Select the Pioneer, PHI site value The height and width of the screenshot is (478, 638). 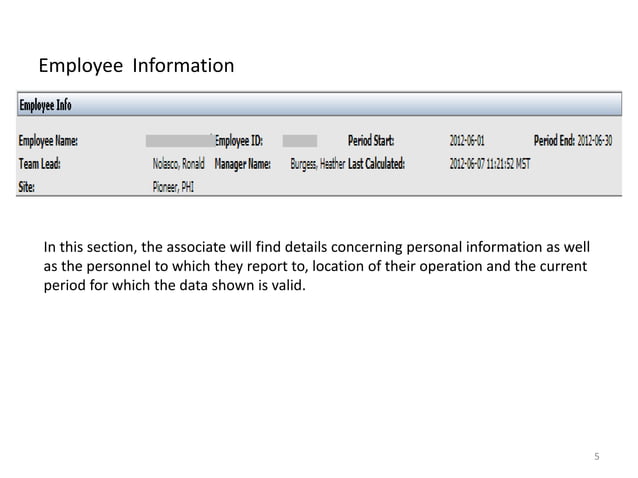(x=173, y=187)
